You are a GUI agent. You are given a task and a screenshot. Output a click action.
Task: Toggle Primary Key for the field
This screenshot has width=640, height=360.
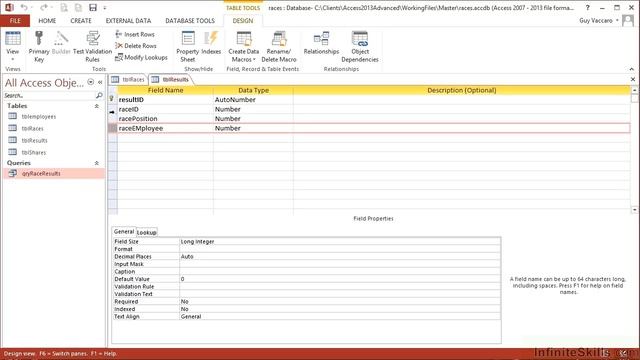(39, 47)
